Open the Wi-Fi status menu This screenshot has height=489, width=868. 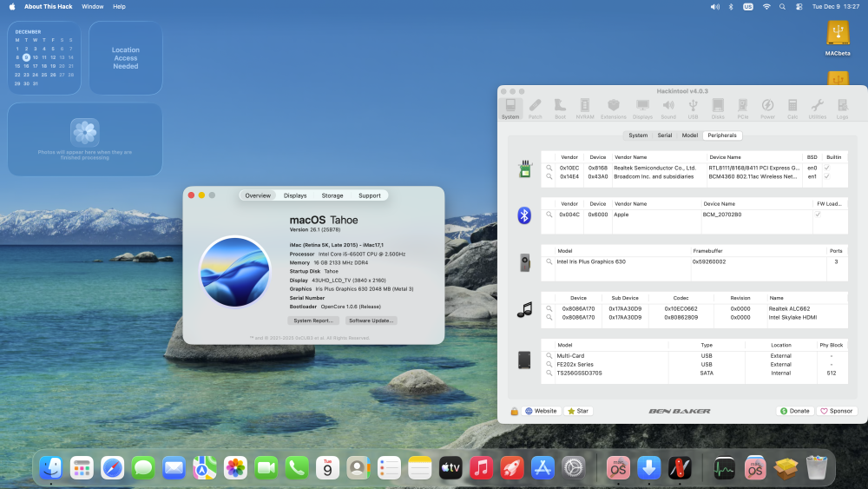(766, 7)
